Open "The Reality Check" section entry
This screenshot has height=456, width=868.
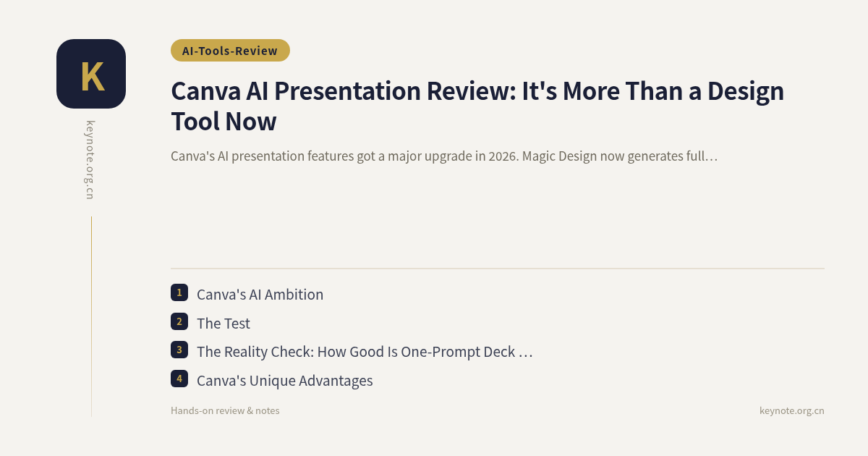click(x=365, y=352)
